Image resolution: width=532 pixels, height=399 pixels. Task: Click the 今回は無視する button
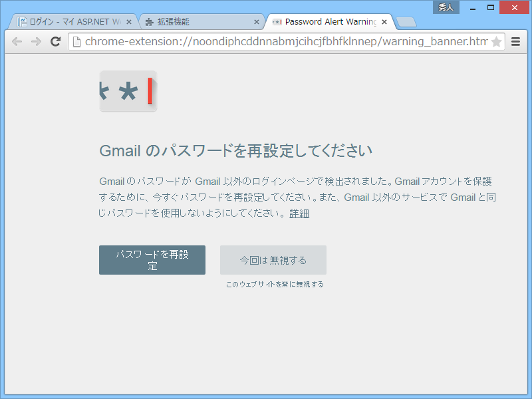click(273, 259)
